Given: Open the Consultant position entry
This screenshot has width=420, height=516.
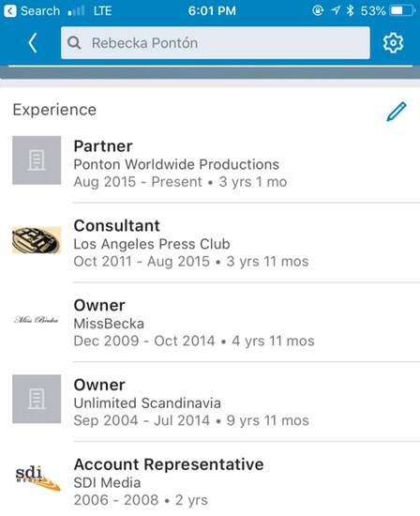Looking at the screenshot, I should pos(210,243).
